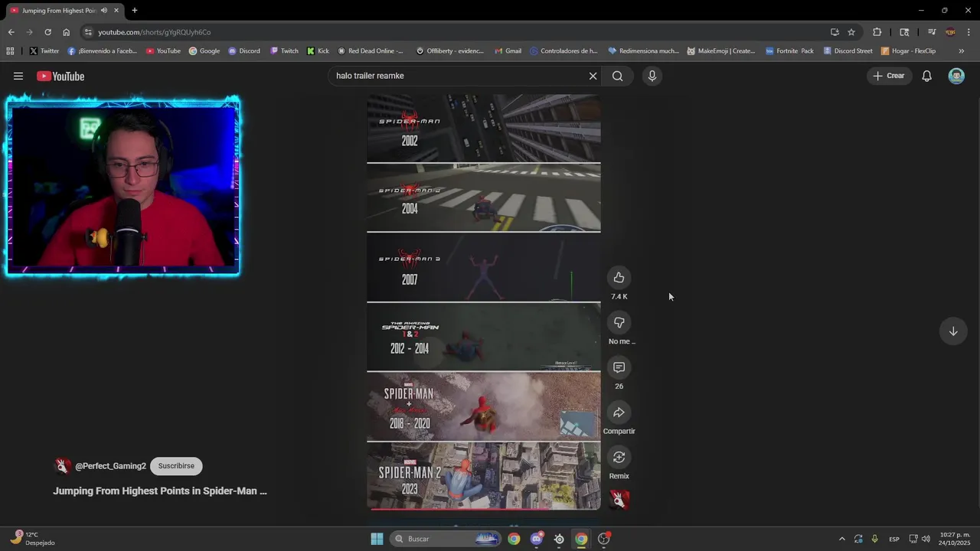The width and height of the screenshot is (980, 551).
Task: Open the Twitch bookmark
Action: click(285, 51)
